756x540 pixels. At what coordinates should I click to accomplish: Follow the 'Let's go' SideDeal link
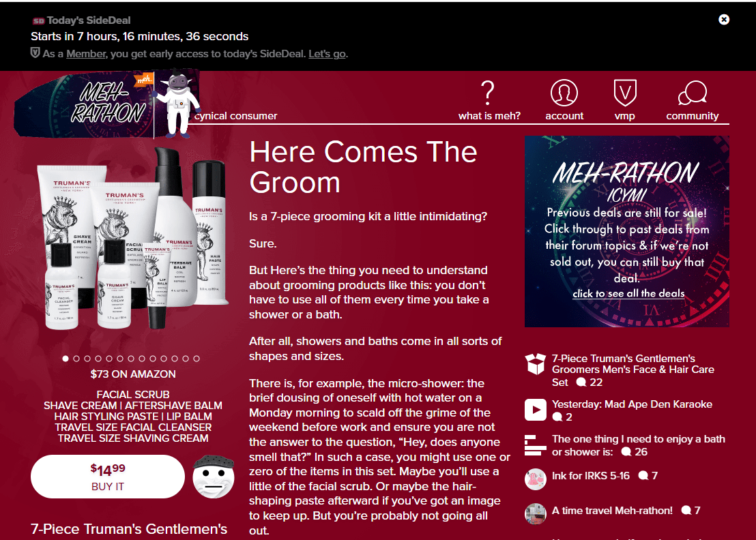click(x=327, y=54)
